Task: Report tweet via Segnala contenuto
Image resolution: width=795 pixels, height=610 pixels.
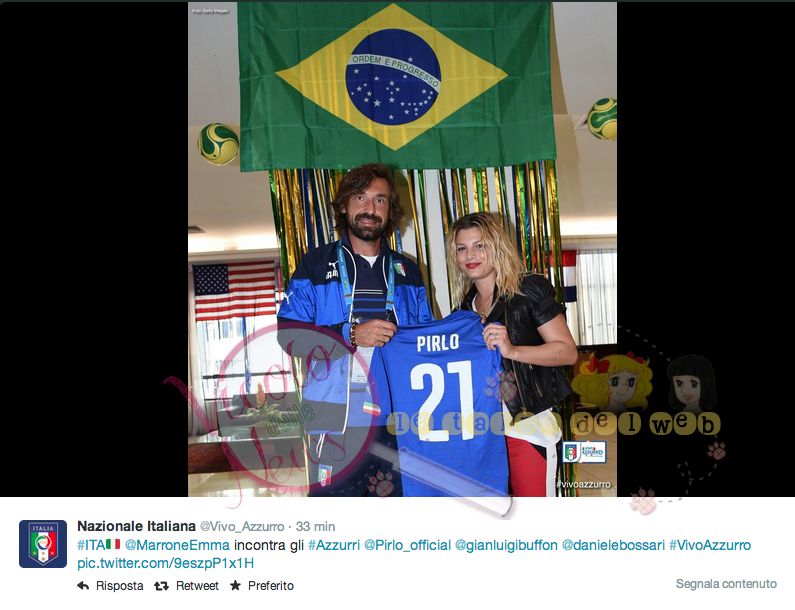Action: pos(726,584)
